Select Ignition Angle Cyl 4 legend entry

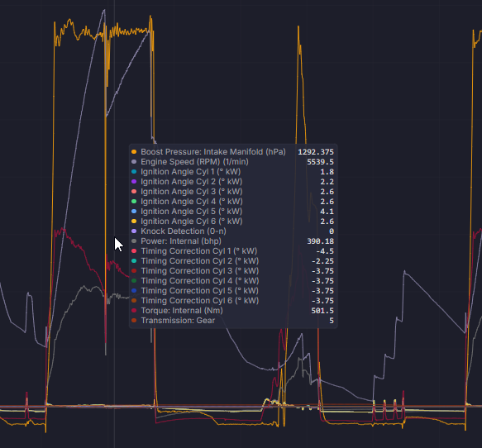tap(192, 201)
